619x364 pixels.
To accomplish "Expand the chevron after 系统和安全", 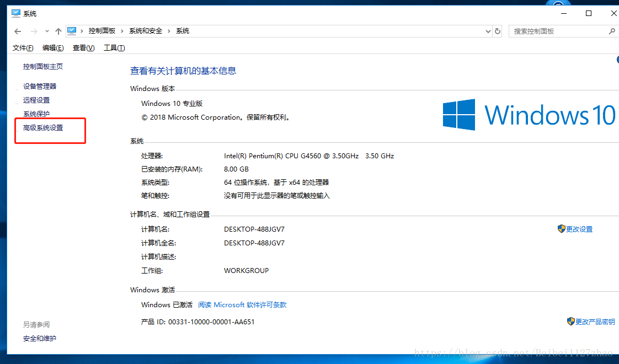I will click(169, 31).
